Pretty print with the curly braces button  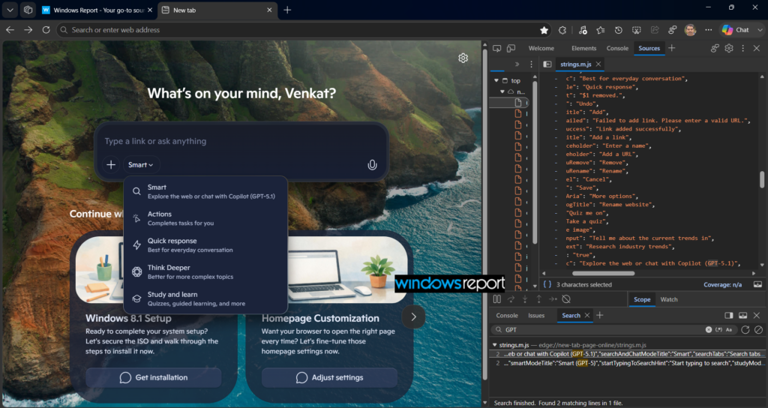click(548, 285)
